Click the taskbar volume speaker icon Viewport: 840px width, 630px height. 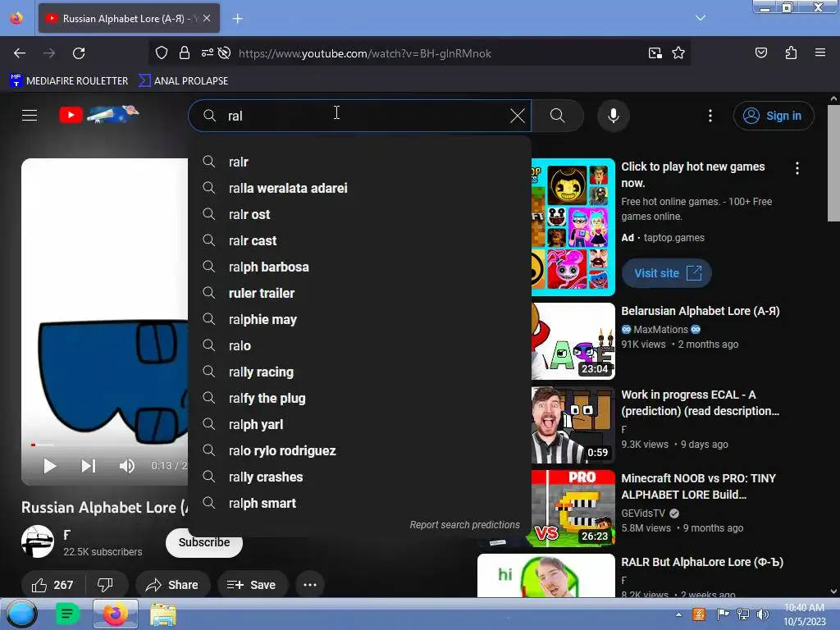(762, 614)
